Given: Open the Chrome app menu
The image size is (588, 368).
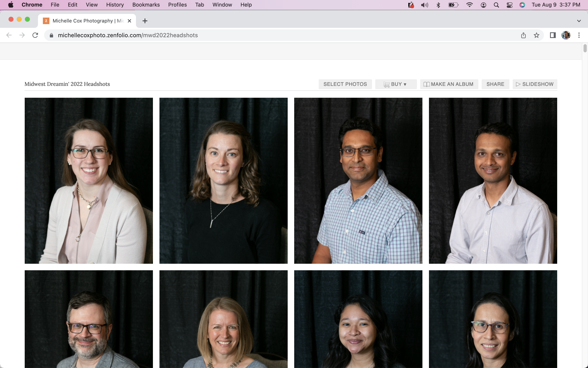Looking at the screenshot, I should point(32,5).
